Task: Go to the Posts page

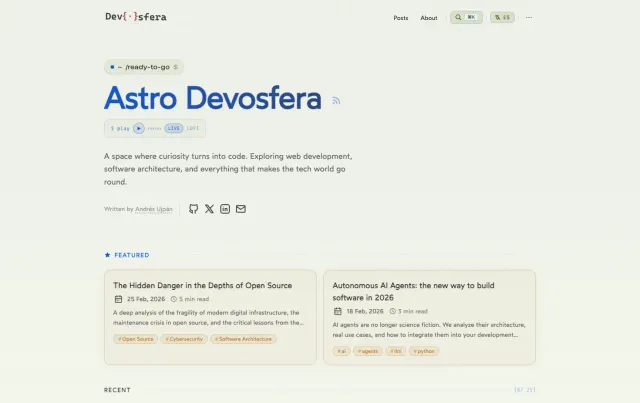Action: 400,18
